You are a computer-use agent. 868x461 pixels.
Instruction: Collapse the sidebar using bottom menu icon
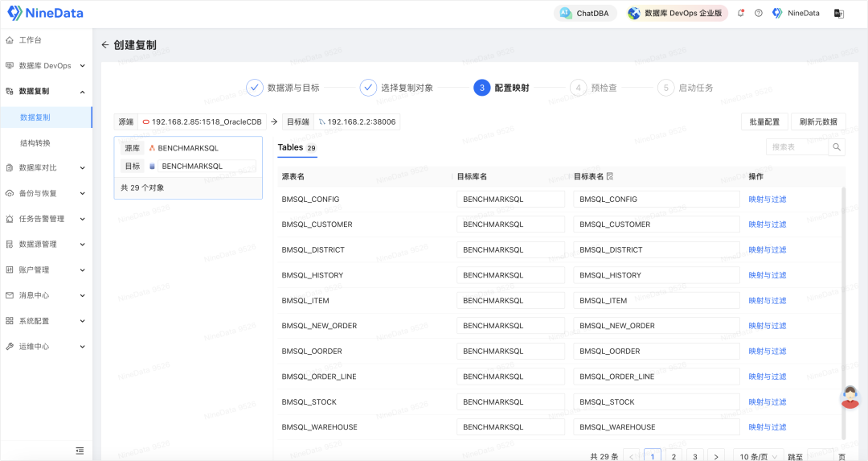(80, 451)
